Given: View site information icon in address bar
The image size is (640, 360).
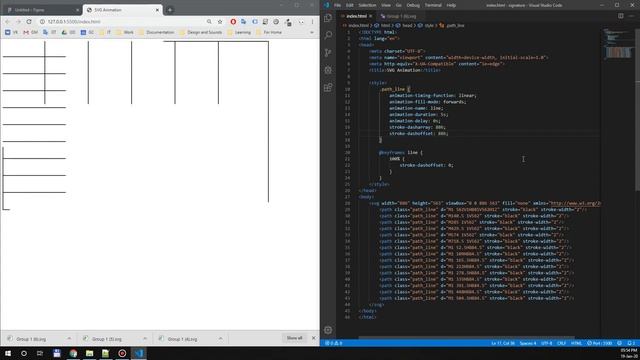Looking at the screenshot, I should (42, 22).
